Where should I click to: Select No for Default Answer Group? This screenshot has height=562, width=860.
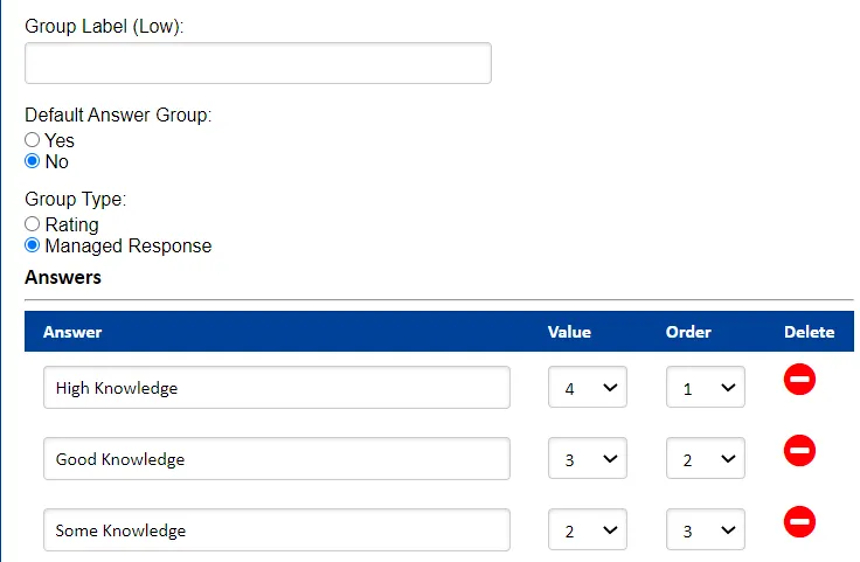(x=33, y=162)
